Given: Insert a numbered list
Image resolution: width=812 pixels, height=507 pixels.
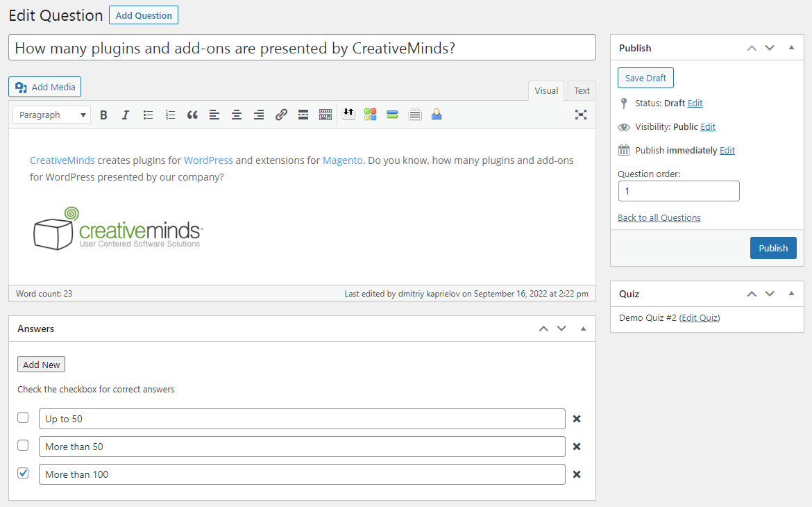Looking at the screenshot, I should tap(170, 115).
